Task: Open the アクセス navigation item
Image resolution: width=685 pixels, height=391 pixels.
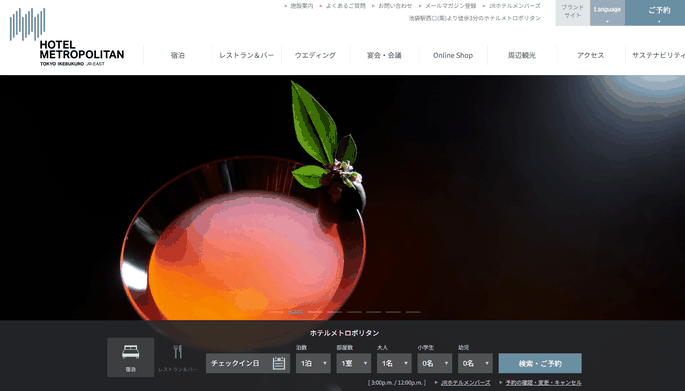Action: point(591,55)
